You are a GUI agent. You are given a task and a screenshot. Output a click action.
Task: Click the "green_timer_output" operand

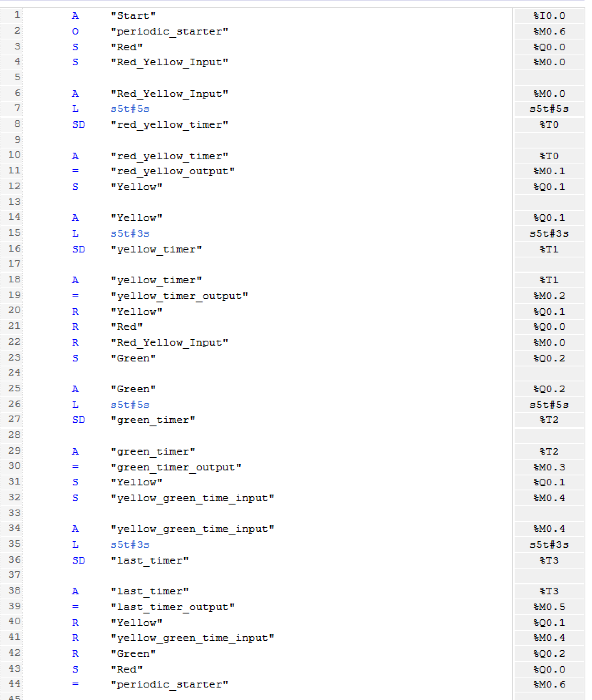[176, 467]
